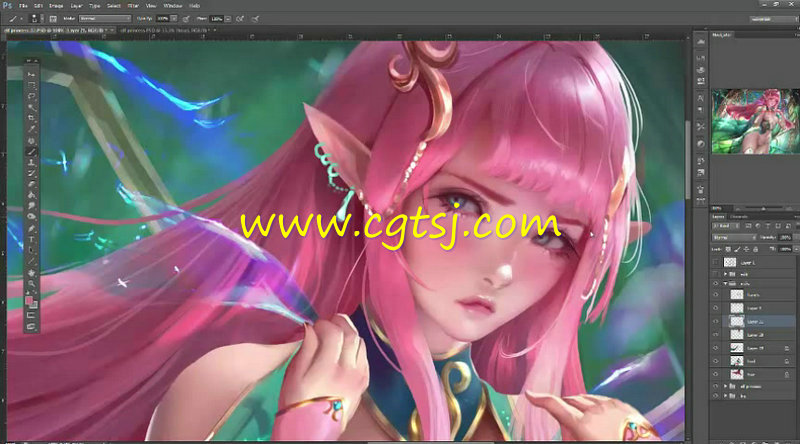Image resolution: width=800 pixels, height=444 pixels.
Task: Select the Smudge tool
Action: 32,206
